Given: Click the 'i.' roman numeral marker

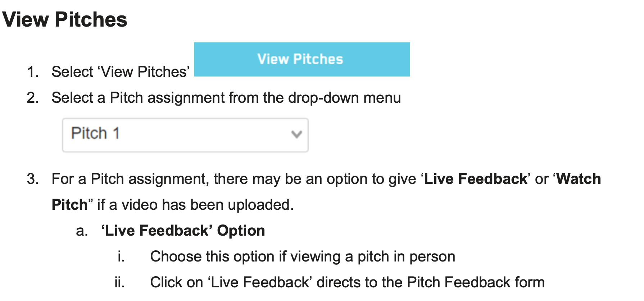Looking at the screenshot, I should (x=121, y=256).
